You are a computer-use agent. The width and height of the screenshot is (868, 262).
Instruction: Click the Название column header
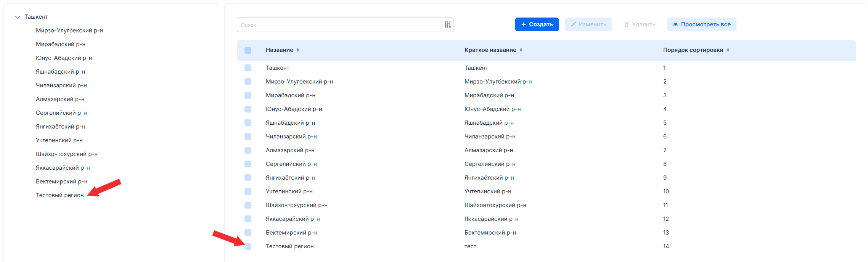[280, 50]
